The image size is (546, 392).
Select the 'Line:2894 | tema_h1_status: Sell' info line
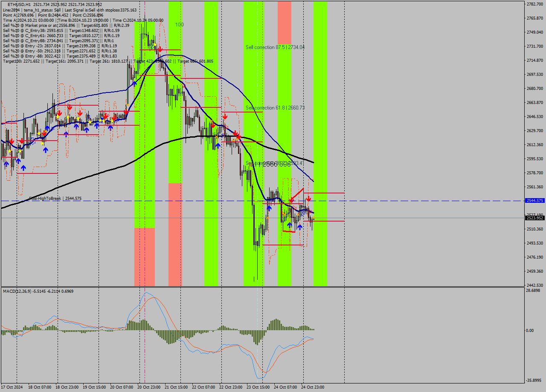coord(70,10)
